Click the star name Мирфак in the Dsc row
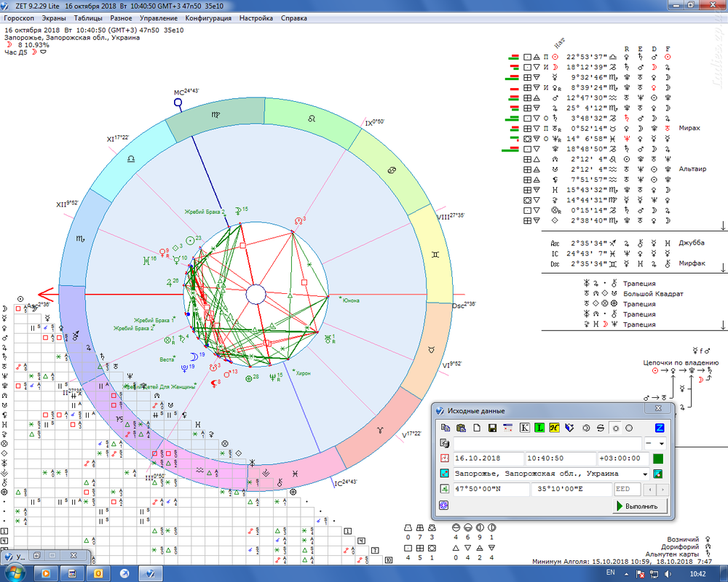Screen dimensions: 728x582 click(x=692, y=263)
